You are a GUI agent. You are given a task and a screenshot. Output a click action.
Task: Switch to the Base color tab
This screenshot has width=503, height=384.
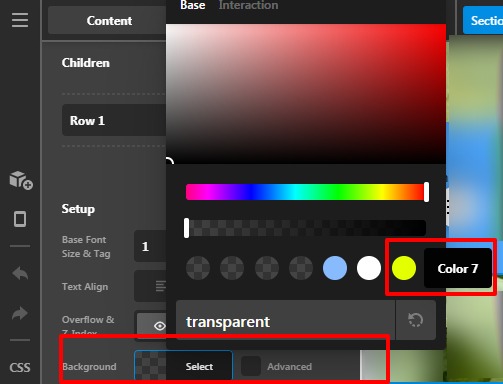click(x=193, y=5)
